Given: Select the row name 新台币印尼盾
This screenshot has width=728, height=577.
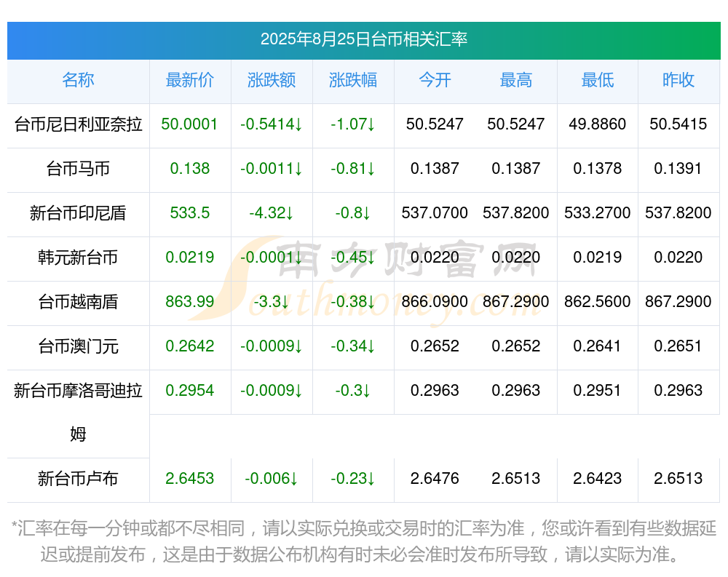Looking at the screenshot, I should point(78,213).
